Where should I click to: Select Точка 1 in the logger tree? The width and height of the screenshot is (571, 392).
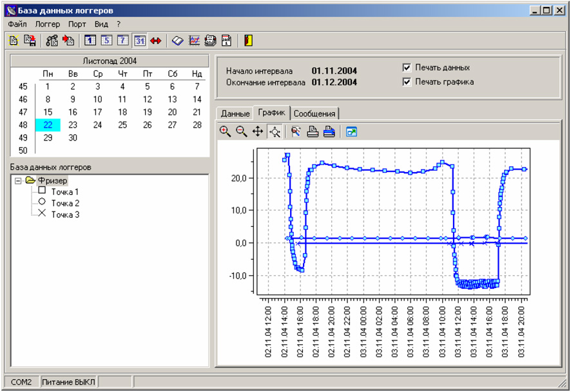65,192
